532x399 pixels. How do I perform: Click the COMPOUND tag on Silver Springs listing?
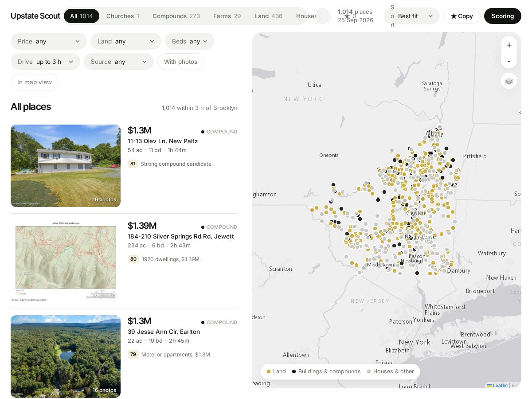coord(219,227)
